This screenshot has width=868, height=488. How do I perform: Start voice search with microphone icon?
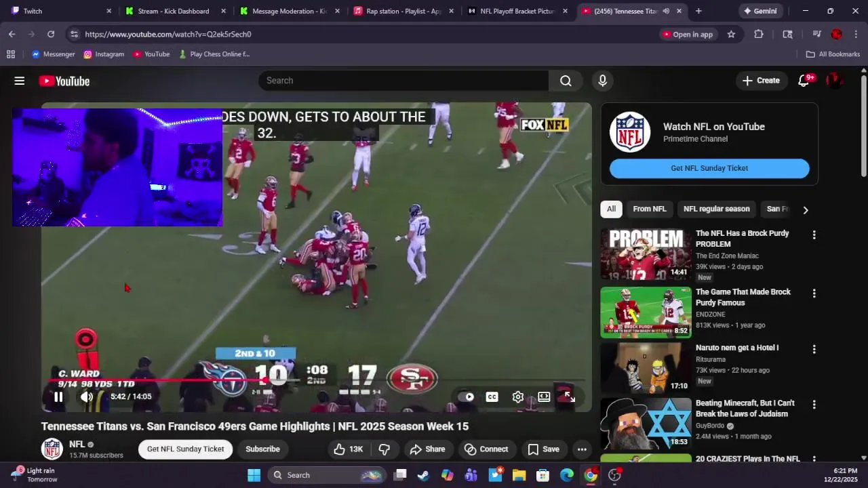click(602, 81)
